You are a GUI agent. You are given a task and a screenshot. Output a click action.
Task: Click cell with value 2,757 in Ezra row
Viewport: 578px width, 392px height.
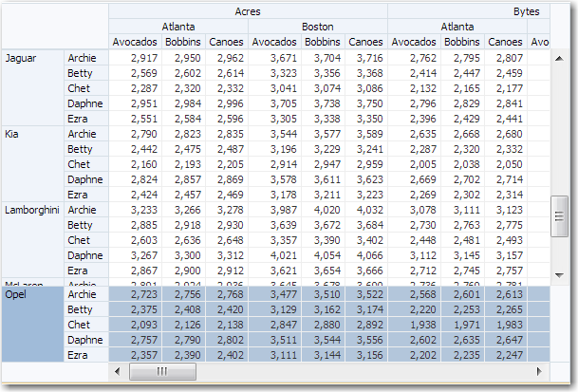coord(506,271)
